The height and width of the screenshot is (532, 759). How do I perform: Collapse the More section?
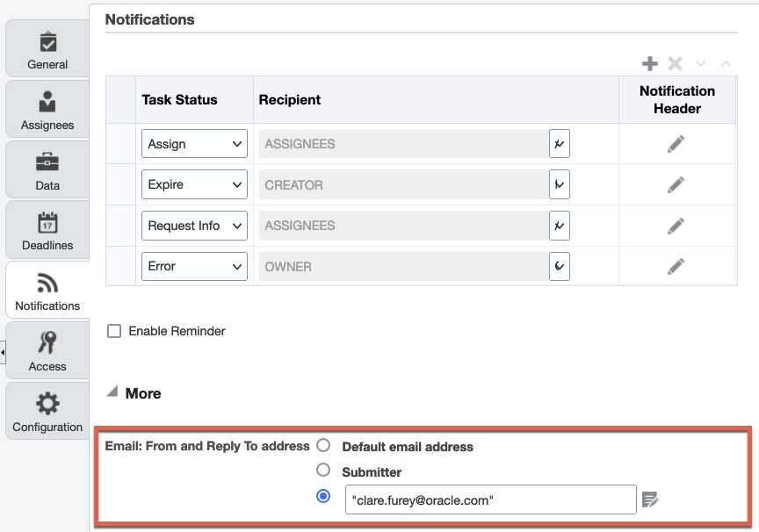coord(113,392)
